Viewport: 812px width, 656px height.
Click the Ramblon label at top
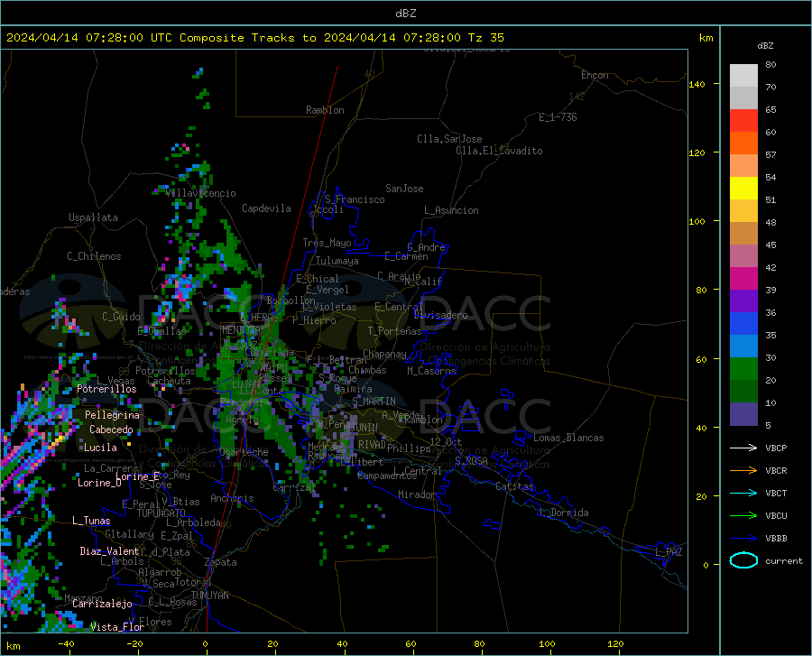coord(325,110)
